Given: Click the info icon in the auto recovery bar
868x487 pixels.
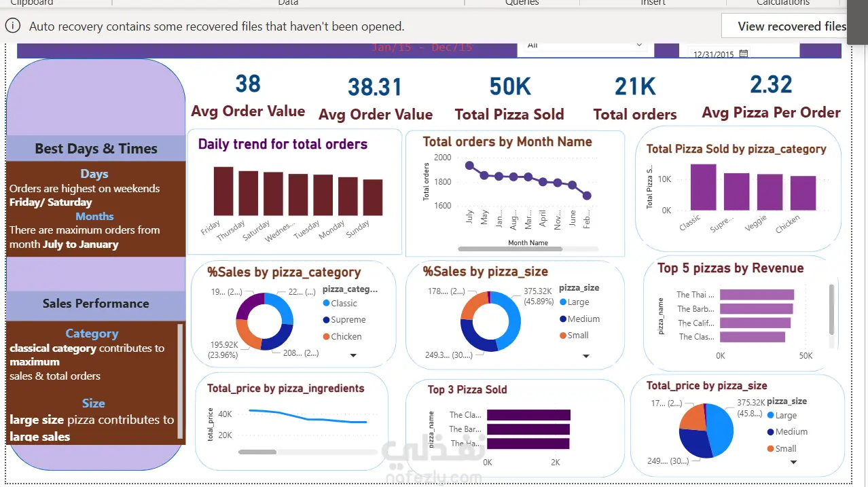Looking at the screenshot, I should coord(12,26).
